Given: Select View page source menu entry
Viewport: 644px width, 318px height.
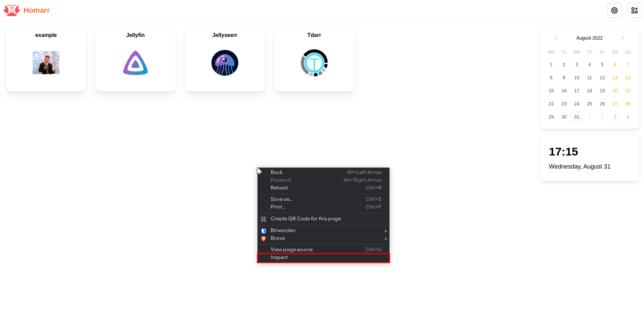Looking at the screenshot, I should coord(323,249).
